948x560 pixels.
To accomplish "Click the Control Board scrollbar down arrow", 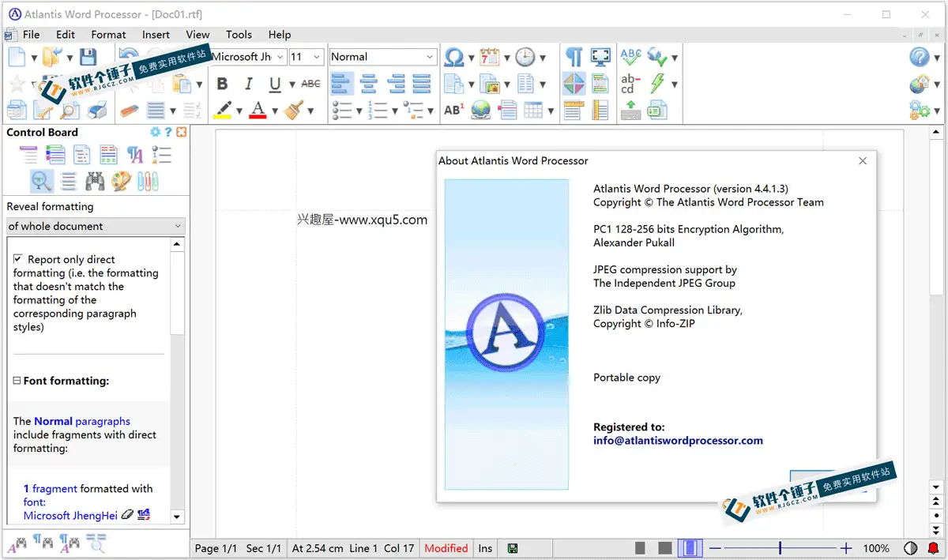I will coord(177,517).
